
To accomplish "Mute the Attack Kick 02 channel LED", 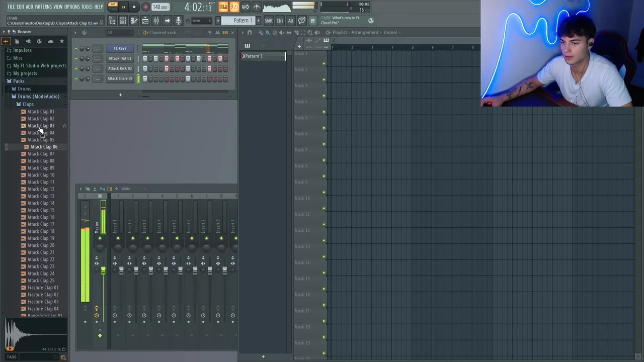I will (x=76, y=69).
